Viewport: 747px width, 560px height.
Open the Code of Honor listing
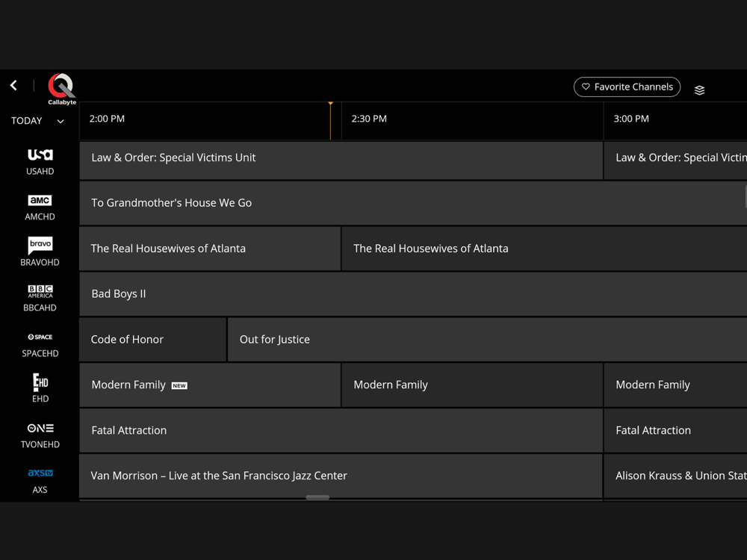(x=153, y=340)
